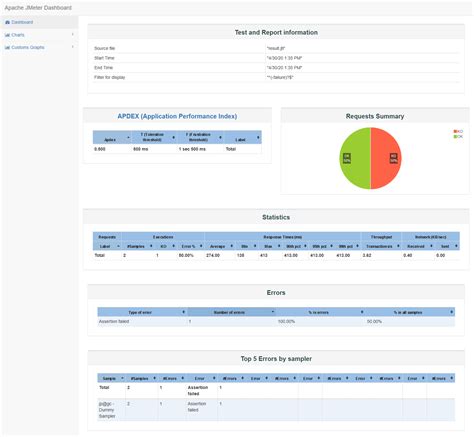
Task: Click the Dashboard gauge icon
Action: [7, 22]
